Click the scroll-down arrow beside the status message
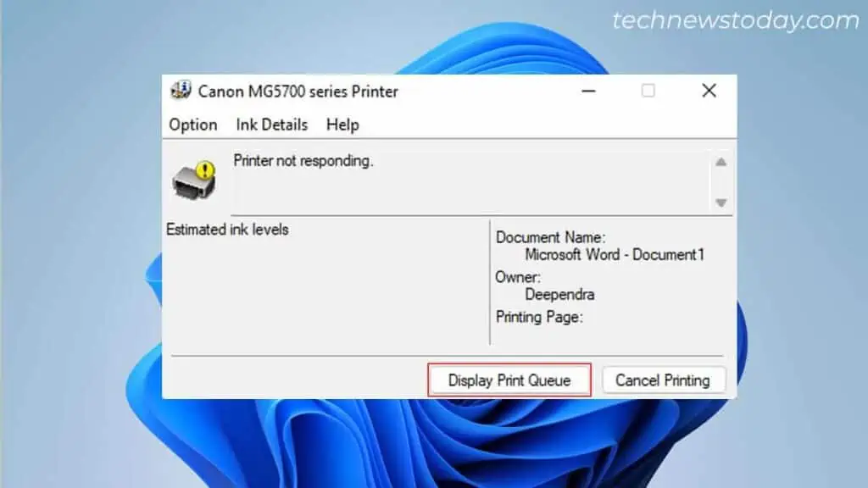The width and height of the screenshot is (868, 488). coord(721,202)
